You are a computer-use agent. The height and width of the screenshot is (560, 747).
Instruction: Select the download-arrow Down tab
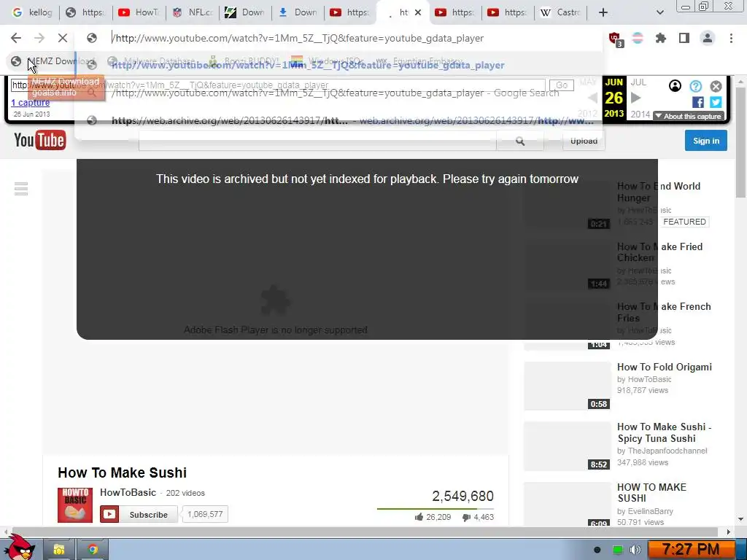(x=298, y=12)
